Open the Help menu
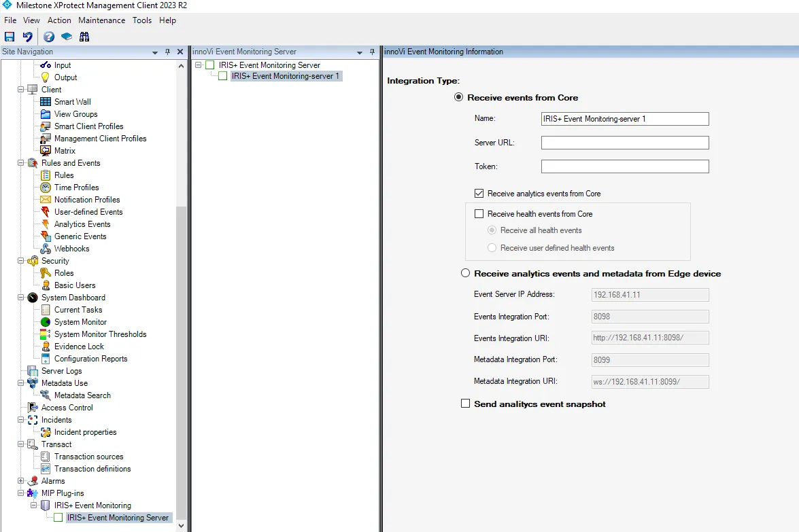This screenshot has width=799, height=532. tap(168, 20)
